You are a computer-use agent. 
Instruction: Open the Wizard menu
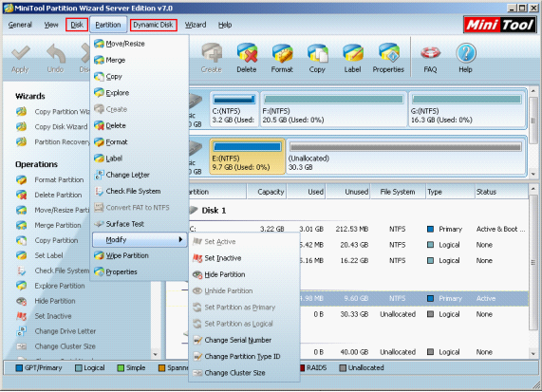click(196, 25)
